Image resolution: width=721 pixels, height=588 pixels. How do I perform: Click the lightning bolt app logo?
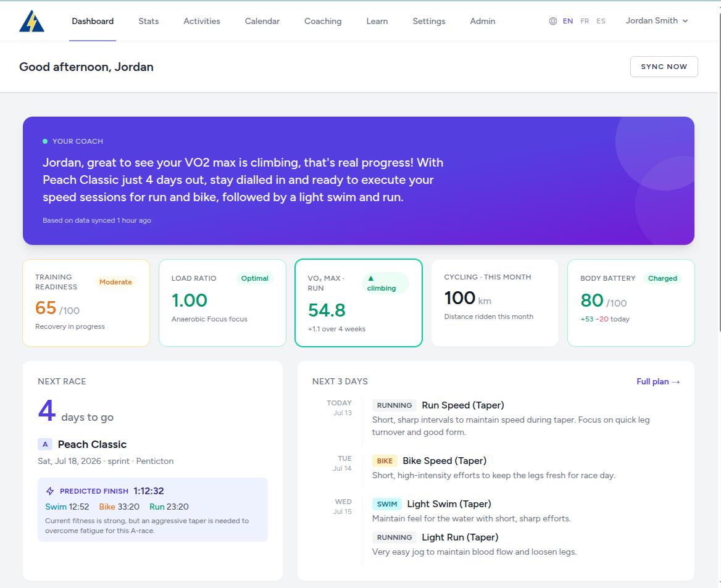pyautogui.click(x=31, y=21)
